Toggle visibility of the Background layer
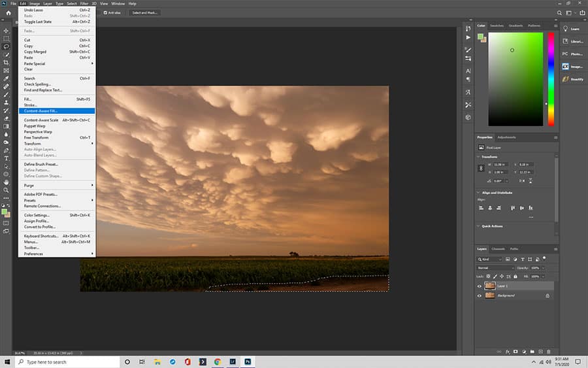This screenshot has width=588, height=368. (480, 295)
